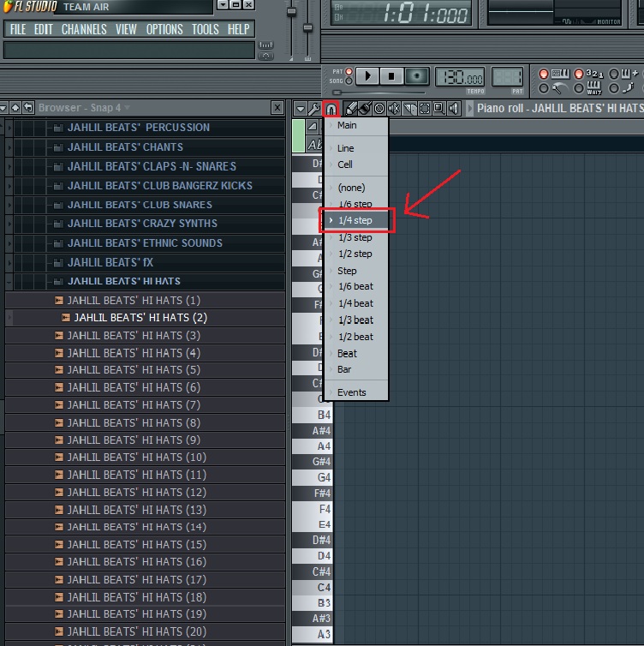The width and height of the screenshot is (644, 646).
Task: Expand the JAHLIL BEATS' PERCUSSION folder
Action: (x=9, y=128)
